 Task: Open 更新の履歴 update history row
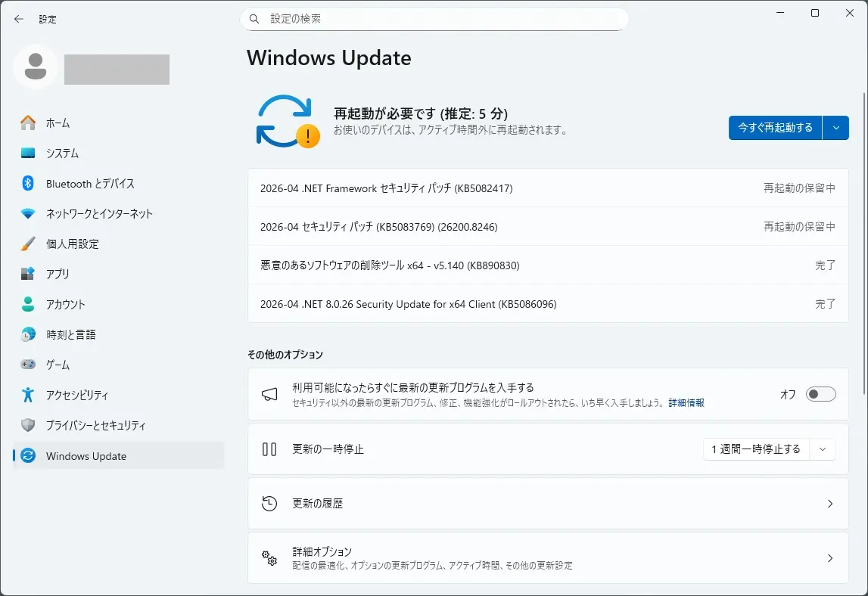coord(547,503)
